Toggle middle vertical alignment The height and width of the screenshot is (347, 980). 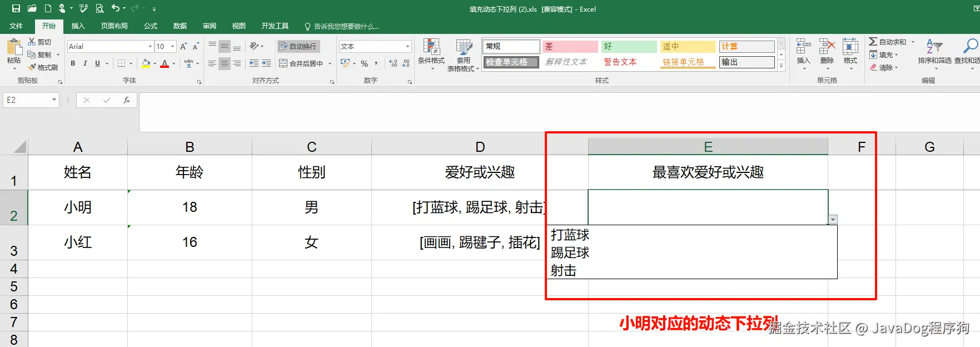tap(225, 47)
